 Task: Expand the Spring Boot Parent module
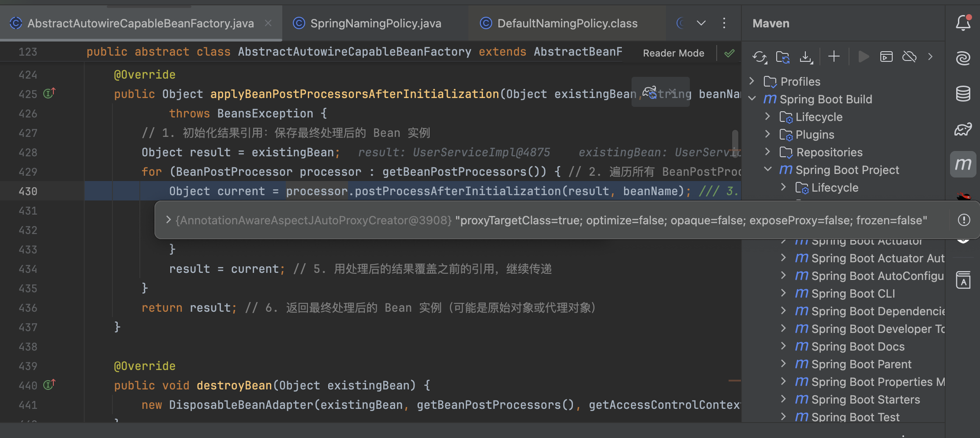pyautogui.click(x=783, y=363)
